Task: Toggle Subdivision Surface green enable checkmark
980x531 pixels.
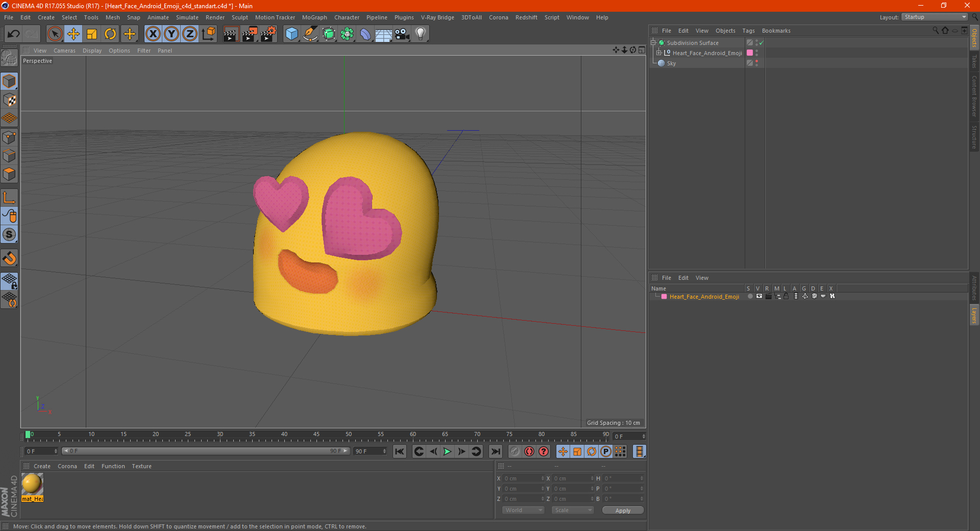Action: tap(761, 43)
